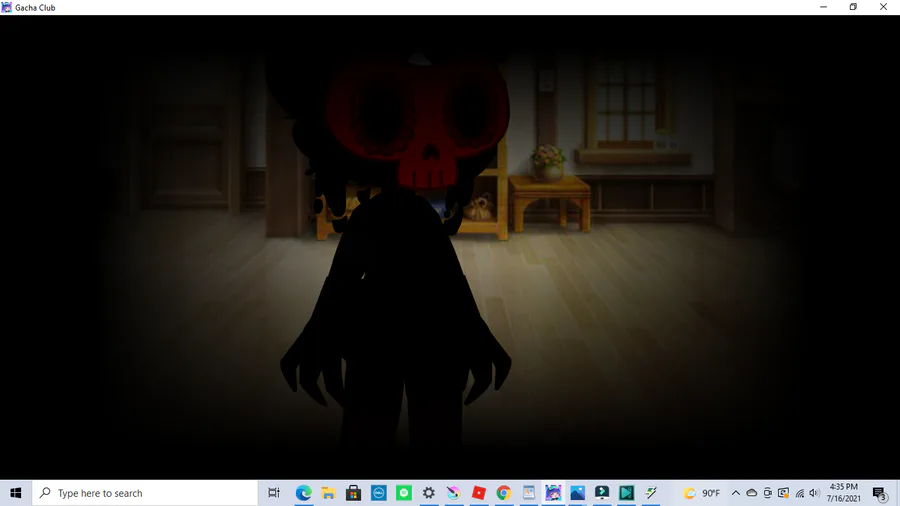Open Google Chrome from the taskbar

point(503,493)
